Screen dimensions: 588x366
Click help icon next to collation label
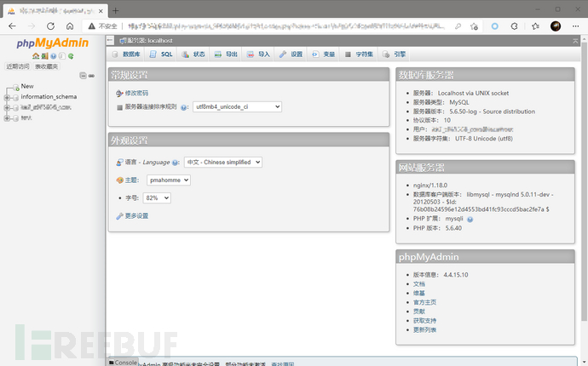(x=184, y=107)
